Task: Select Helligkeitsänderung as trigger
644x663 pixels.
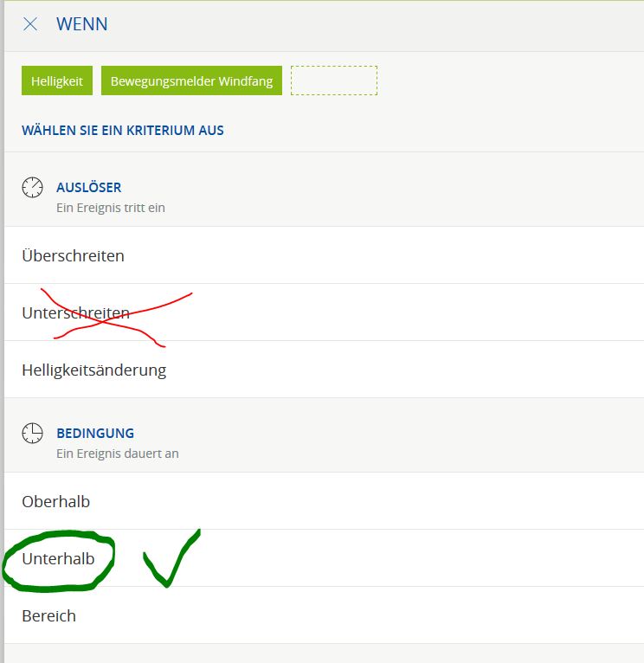Action: (93, 370)
